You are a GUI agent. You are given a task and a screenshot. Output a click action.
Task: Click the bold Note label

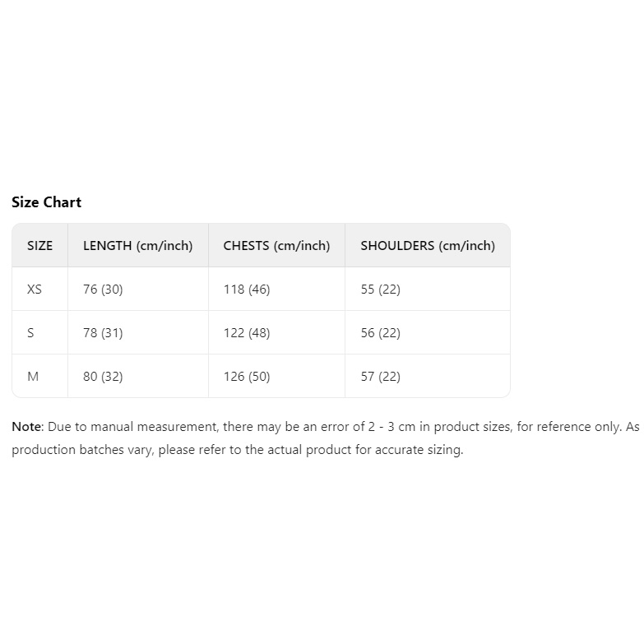[x=26, y=427]
